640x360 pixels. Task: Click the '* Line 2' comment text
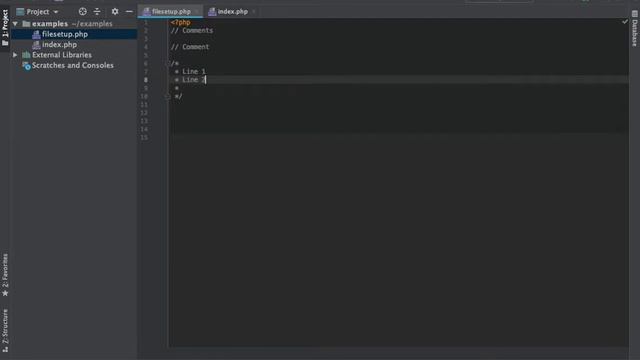(x=190, y=80)
